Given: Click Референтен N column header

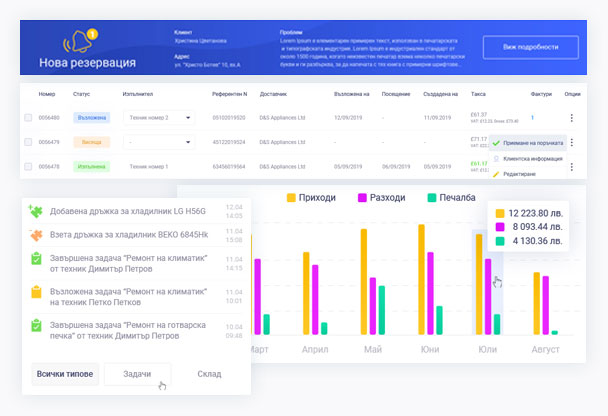Looking at the screenshot, I should coord(230,94).
